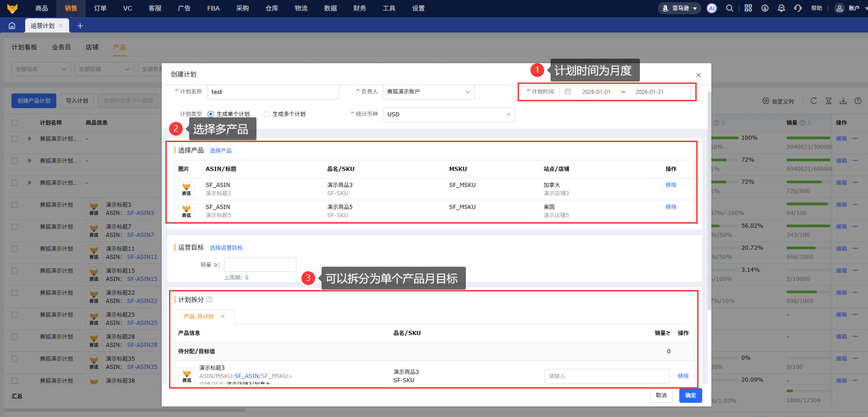Click the account avatar icon
868x417 pixels.
[x=839, y=8]
